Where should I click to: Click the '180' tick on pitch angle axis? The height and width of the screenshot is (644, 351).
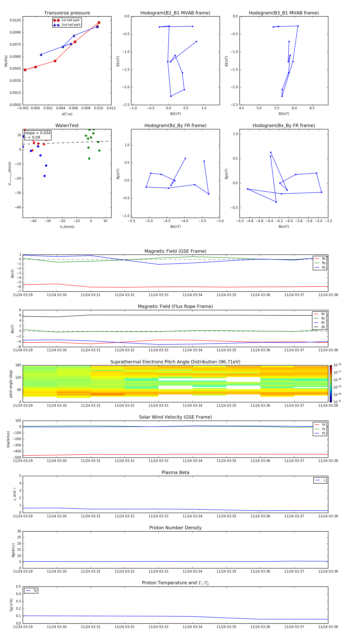(18, 365)
